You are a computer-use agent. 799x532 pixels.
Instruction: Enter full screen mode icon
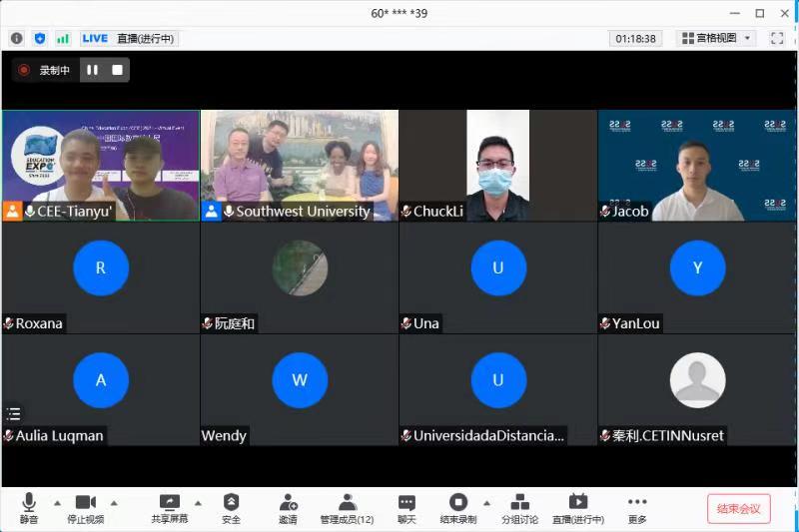click(x=777, y=38)
